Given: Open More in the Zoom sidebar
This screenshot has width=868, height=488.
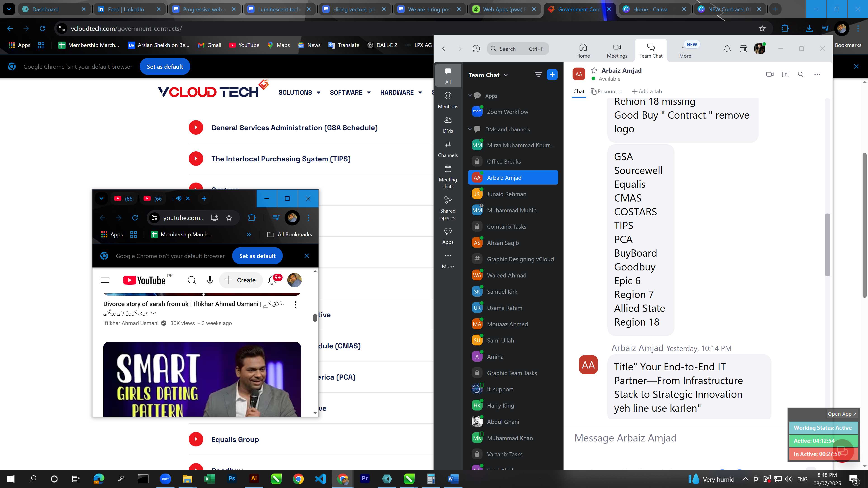Looking at the screenshot, I should tap(448, 260).
